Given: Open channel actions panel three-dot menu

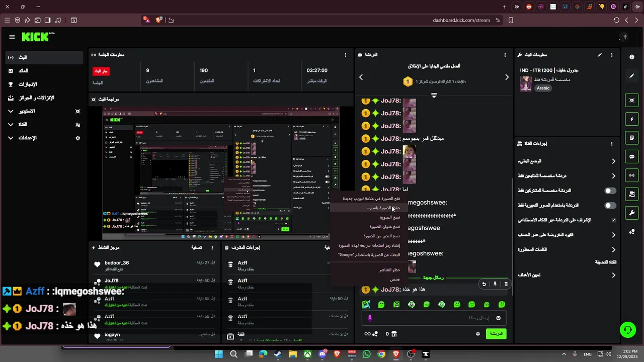Looking at the screenshot, I should pyautogui.click(x=612, y=144).
